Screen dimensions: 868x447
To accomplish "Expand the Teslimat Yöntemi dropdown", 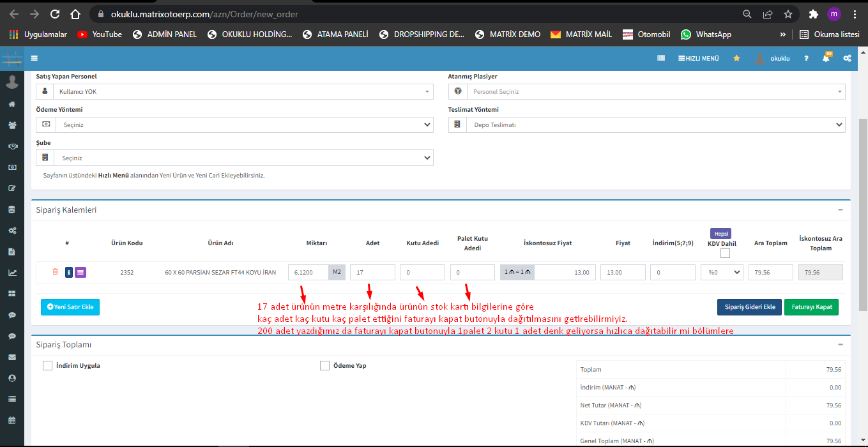I will click(x=646, y=125).
